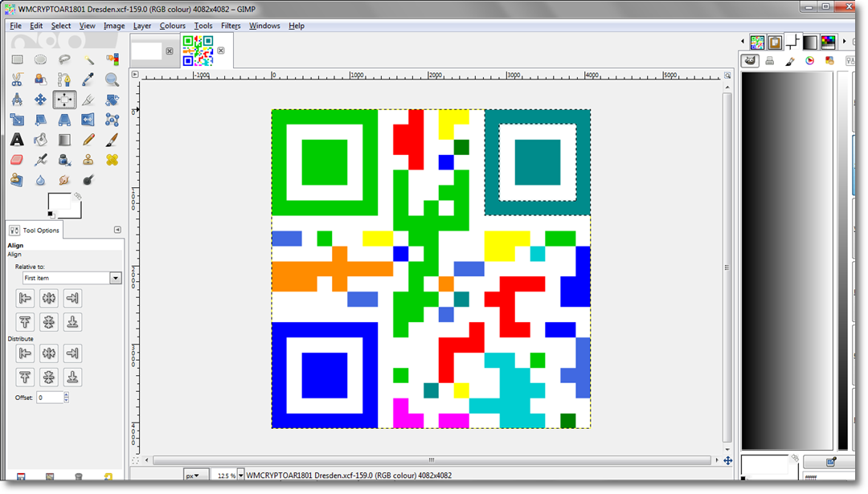The image size is (868, 494).
Task: Open the Colours menu
Action: (172, 26)
